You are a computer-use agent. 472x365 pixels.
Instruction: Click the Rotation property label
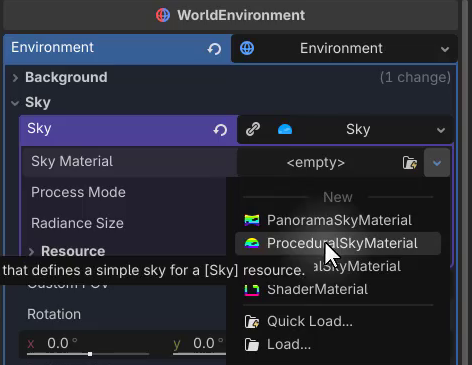[54, 314]
